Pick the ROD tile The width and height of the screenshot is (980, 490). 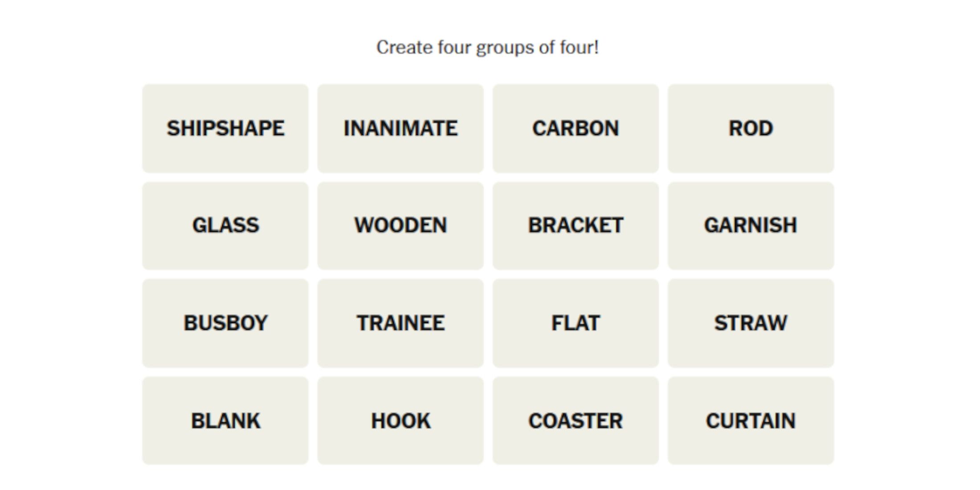pyautogui.click(x=751, y=128)
